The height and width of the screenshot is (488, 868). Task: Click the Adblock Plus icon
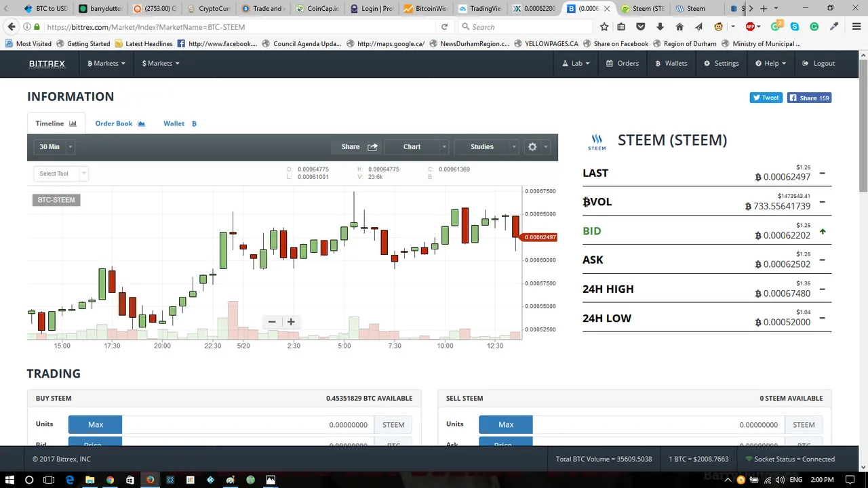point(750,26)
